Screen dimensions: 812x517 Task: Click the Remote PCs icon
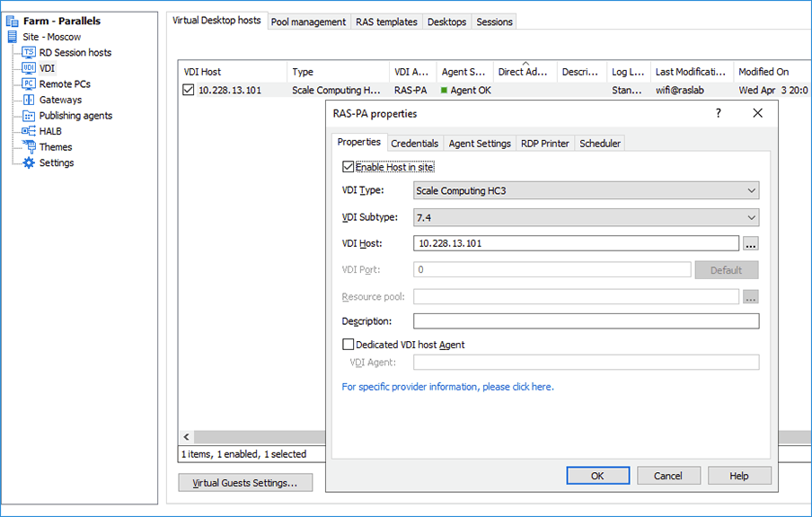coord(29,83)
